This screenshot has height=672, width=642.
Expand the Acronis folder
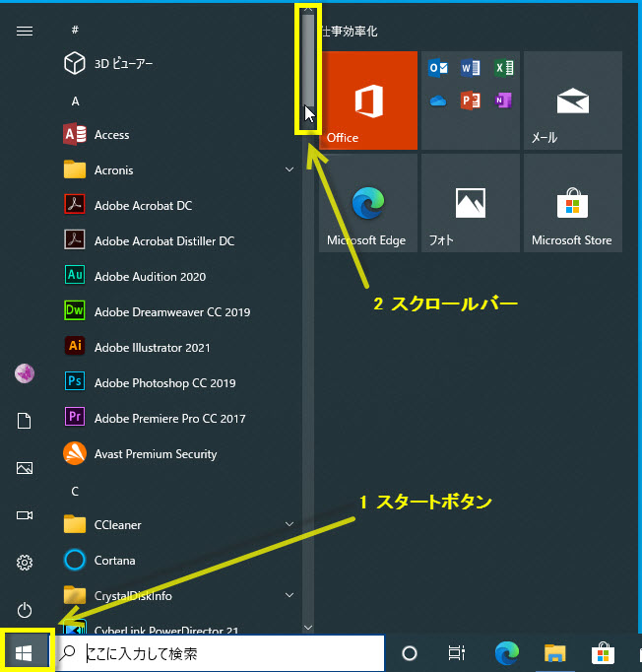(x=177, y=170)
